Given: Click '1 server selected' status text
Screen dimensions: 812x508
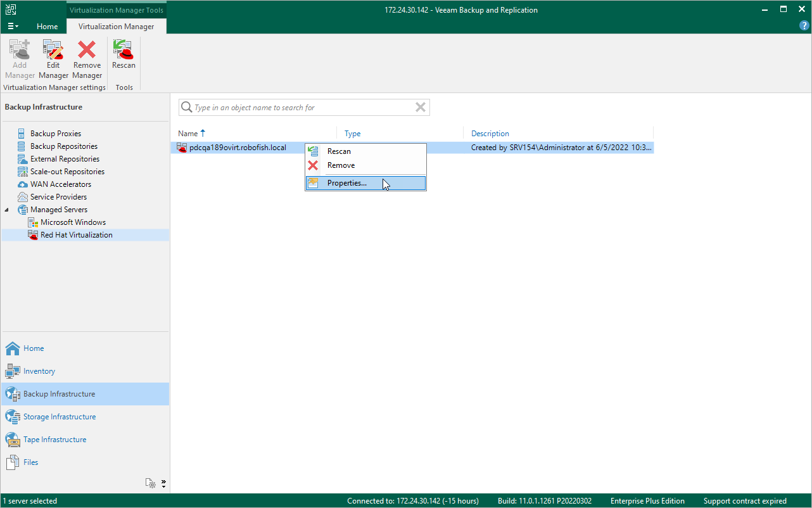Looking at the screenshot, I should point(30,501).
